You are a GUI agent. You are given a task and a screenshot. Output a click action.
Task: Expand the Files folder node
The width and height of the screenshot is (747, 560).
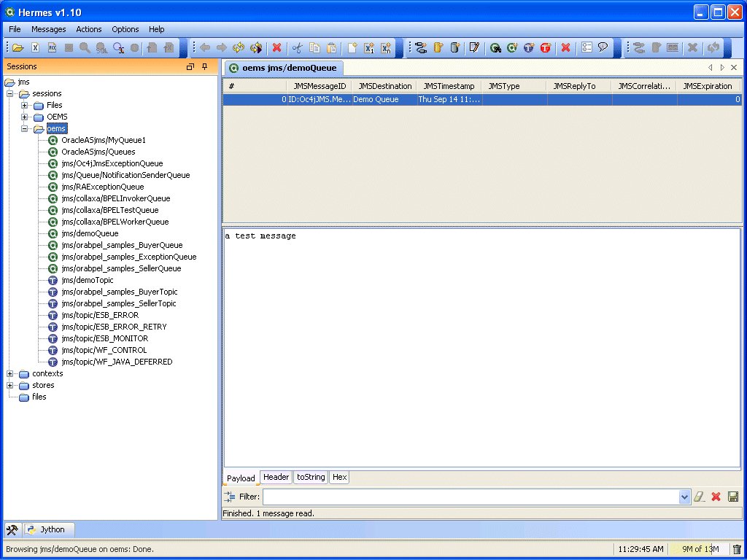pyautogui.click(x=24, y=105)
